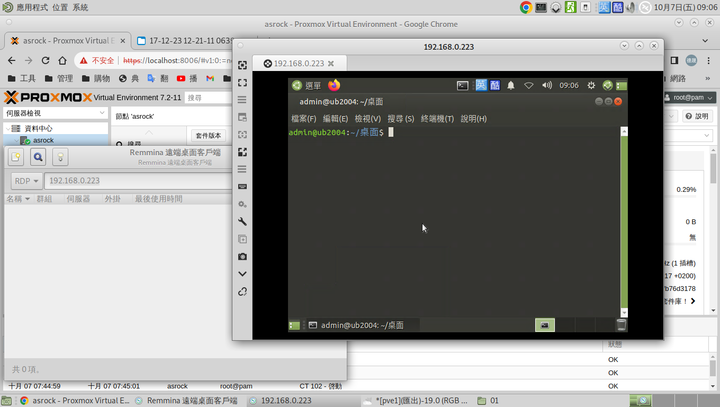Open 搜尋(S) menu in terminal

(x=400, y=119)
